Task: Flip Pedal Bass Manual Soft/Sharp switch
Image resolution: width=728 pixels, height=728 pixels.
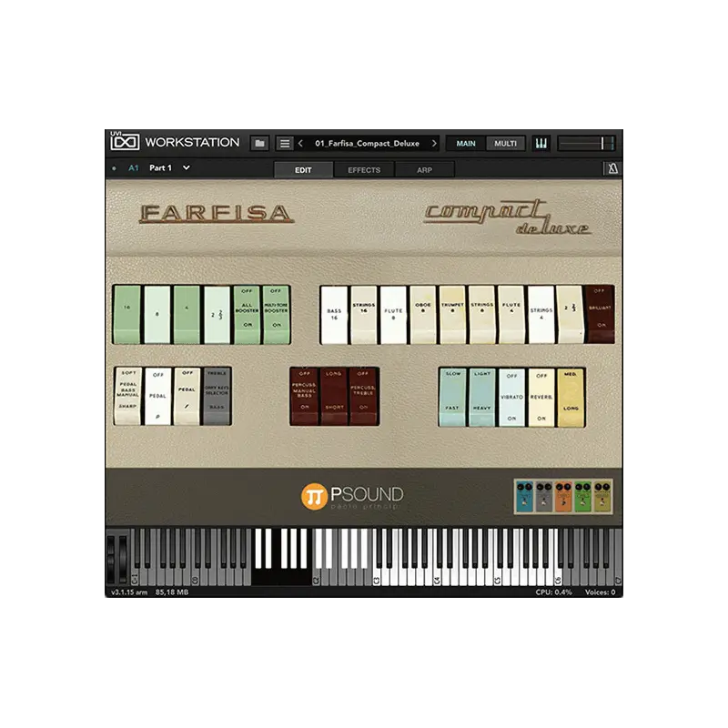Action: pyautogui.click(x=127, y=396)
